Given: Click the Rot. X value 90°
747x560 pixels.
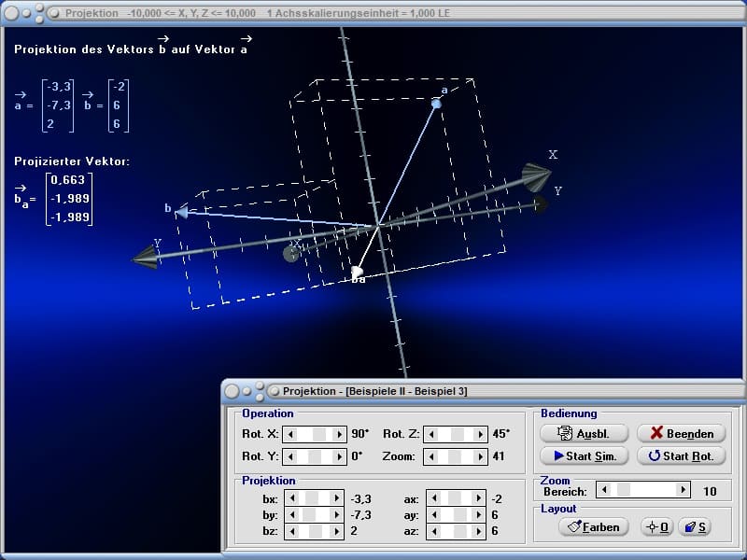Looking at the screenshot, I should [x=360, y=434].
